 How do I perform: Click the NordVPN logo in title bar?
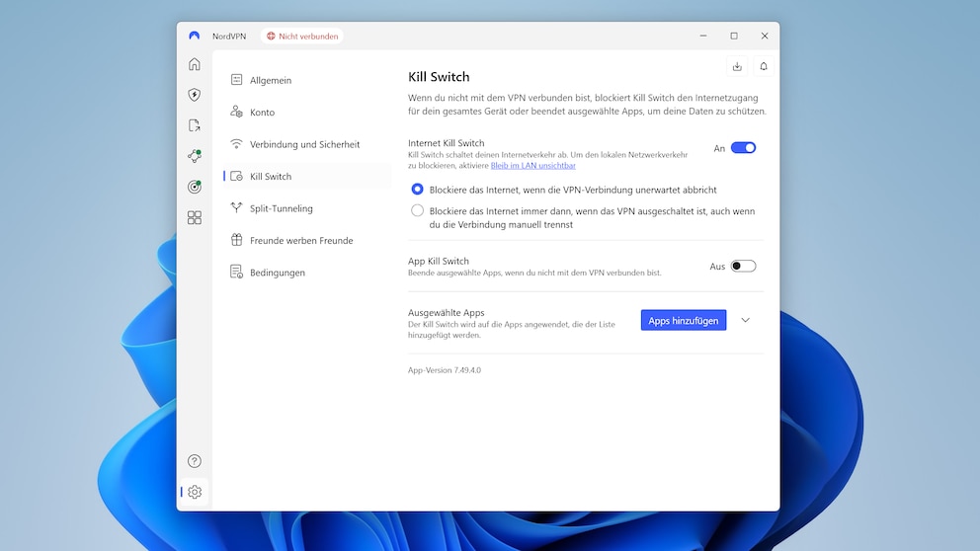pos(195,36)
